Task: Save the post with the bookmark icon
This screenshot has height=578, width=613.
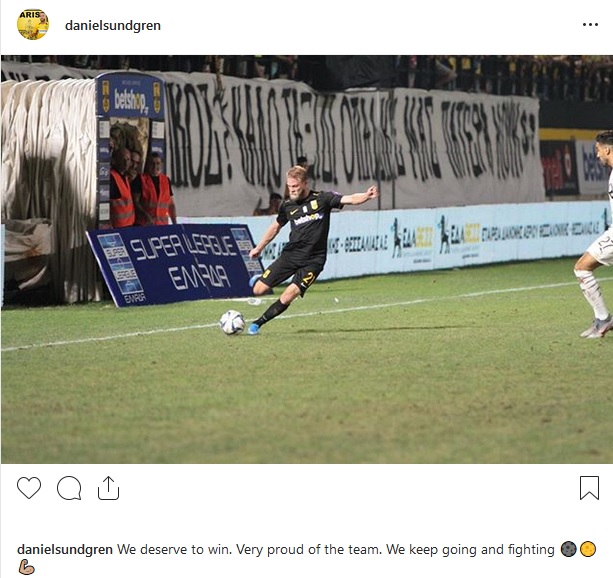Action: tap(589, 488)
